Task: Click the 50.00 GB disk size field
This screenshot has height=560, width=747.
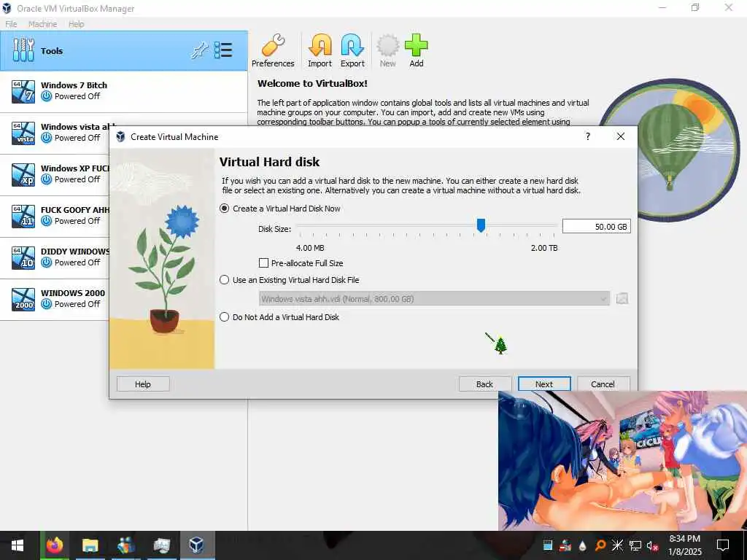Action: pyautogui.click(x=597, y=227)
